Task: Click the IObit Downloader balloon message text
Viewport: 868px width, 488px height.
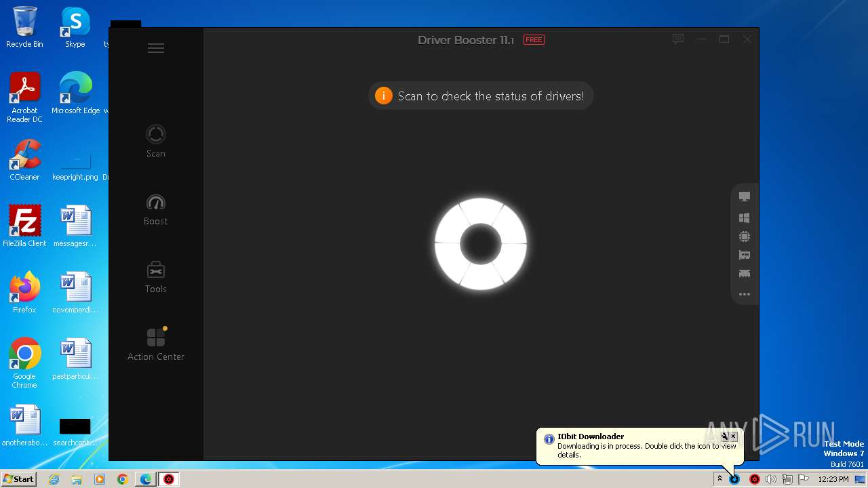Action: click(x=646, y=450)
